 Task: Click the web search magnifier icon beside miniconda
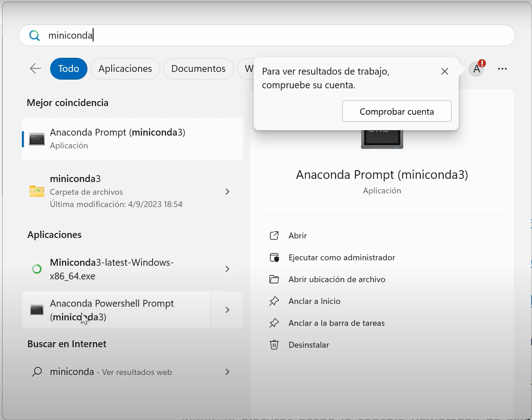click(x=36, y=372)
